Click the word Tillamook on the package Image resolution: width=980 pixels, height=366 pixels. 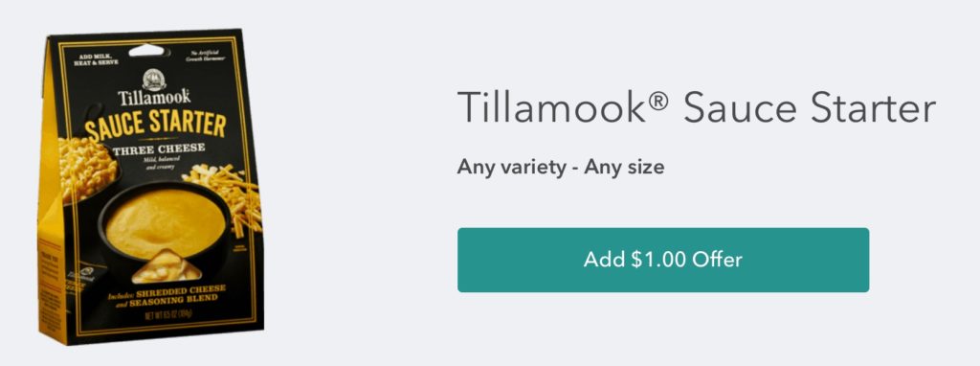click(x=154, y=98)
